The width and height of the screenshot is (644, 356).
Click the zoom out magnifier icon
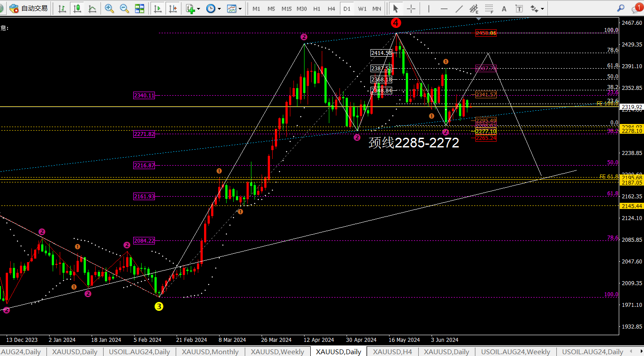click(x=124, y=8)
